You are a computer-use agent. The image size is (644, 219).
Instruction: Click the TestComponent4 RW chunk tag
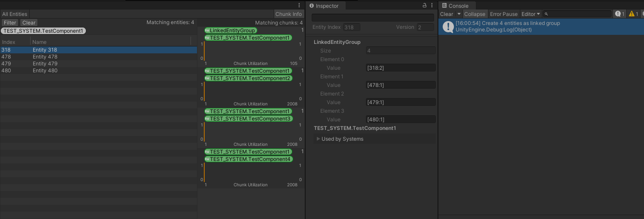coord(249,159)
